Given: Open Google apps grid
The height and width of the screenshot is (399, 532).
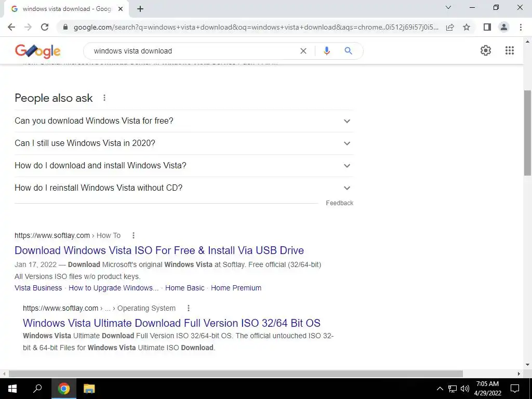Looking at the screenshot, I should click(509, 50).
